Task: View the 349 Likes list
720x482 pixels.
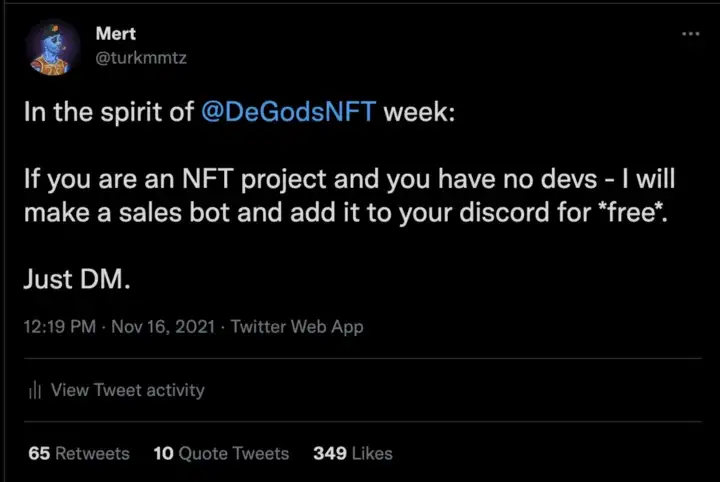Action: point(353,454)
